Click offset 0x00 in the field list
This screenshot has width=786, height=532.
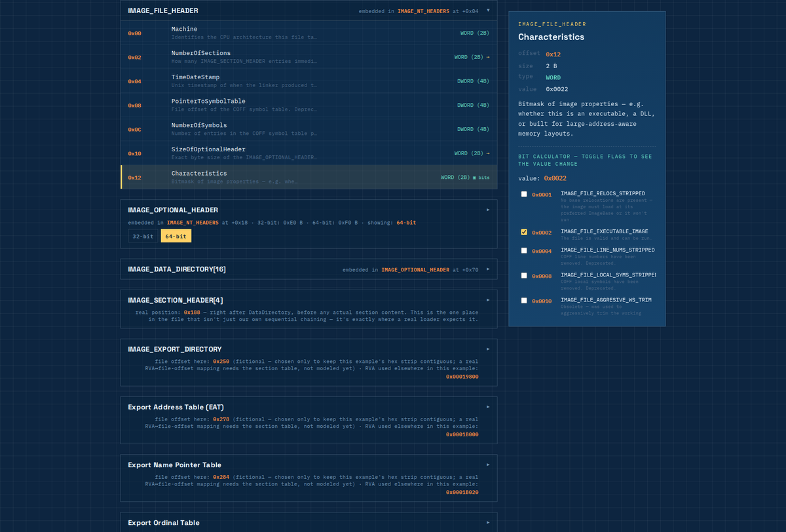click(x=134, y=33)
